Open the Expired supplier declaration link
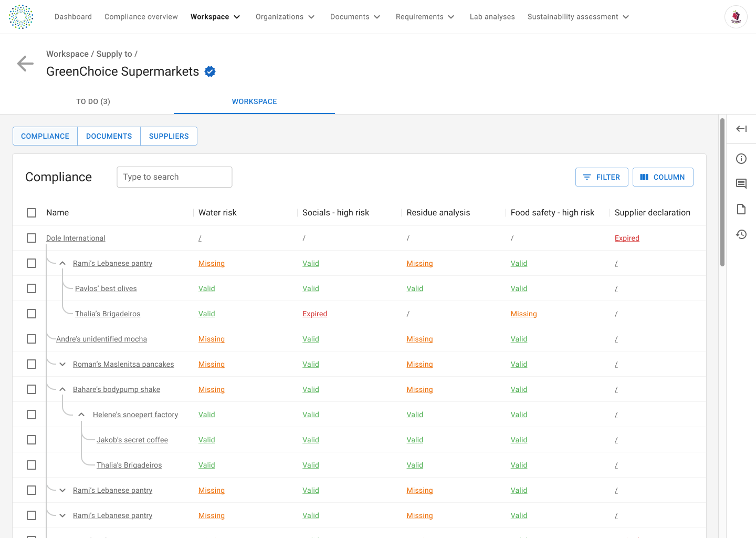Screen dimensions: 756x538 pos(627,238)
